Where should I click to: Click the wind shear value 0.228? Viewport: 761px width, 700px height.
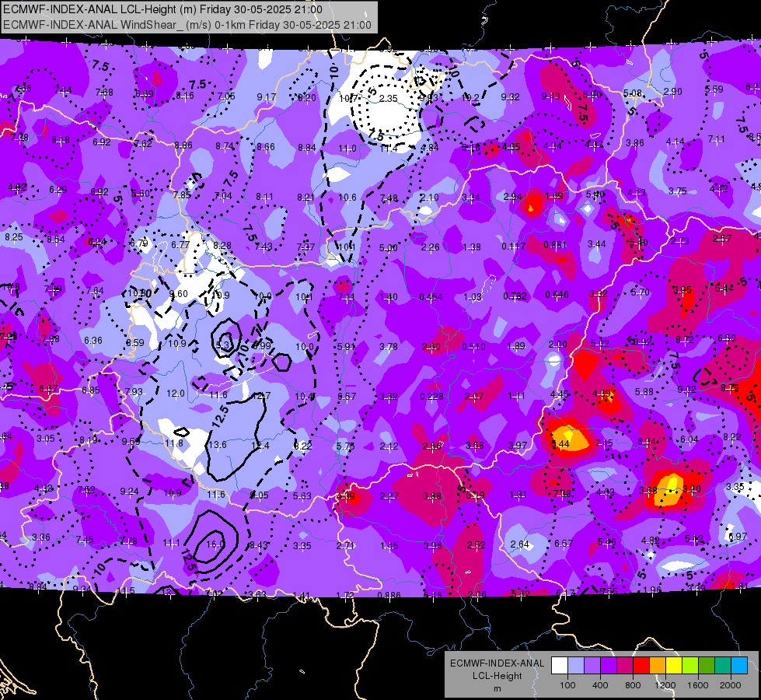[x=432, y=397]
